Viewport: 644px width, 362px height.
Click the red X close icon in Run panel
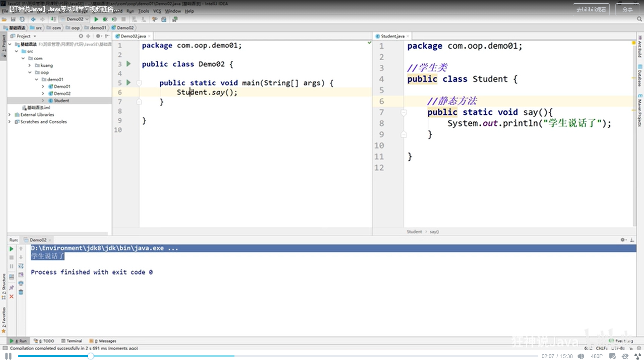click(x=11, y=297)
